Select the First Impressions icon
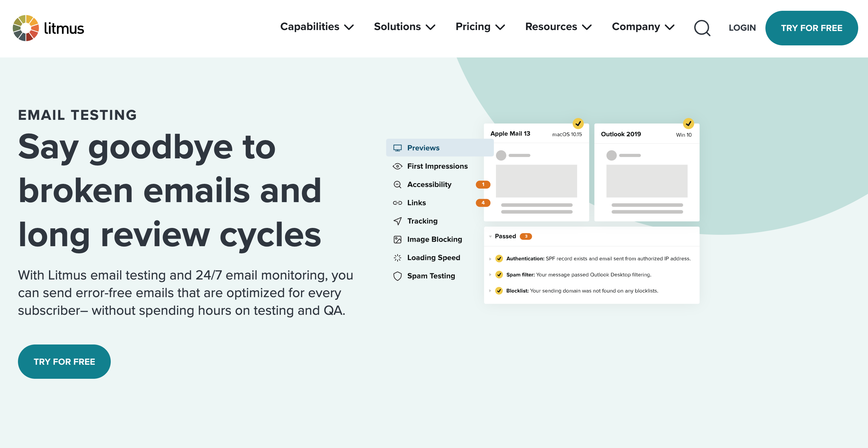Viewport: 868px width, 448px height. pyautogui.click(x=397, y=166)
